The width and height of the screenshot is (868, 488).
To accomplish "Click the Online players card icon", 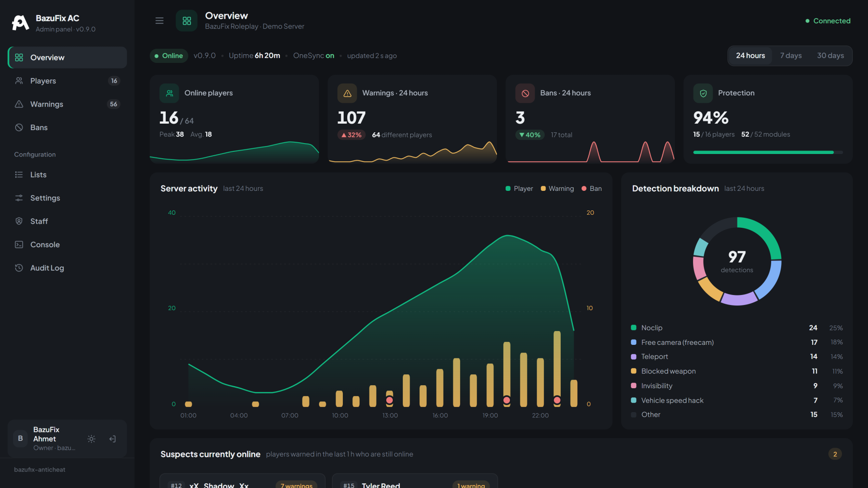I will 169,93.
